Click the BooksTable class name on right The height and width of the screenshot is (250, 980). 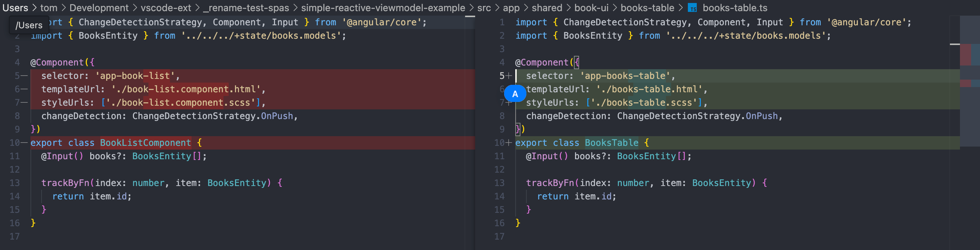[x=611, y=143]
